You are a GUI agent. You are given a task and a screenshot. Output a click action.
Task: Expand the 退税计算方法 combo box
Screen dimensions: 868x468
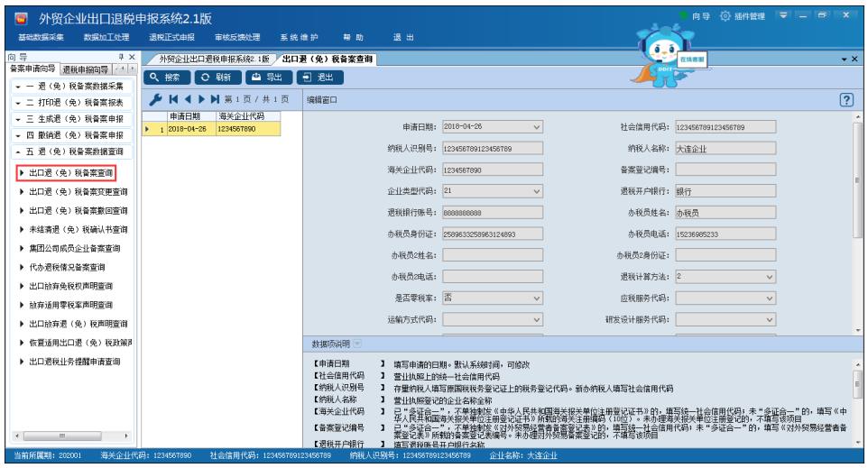coord(769,276)
